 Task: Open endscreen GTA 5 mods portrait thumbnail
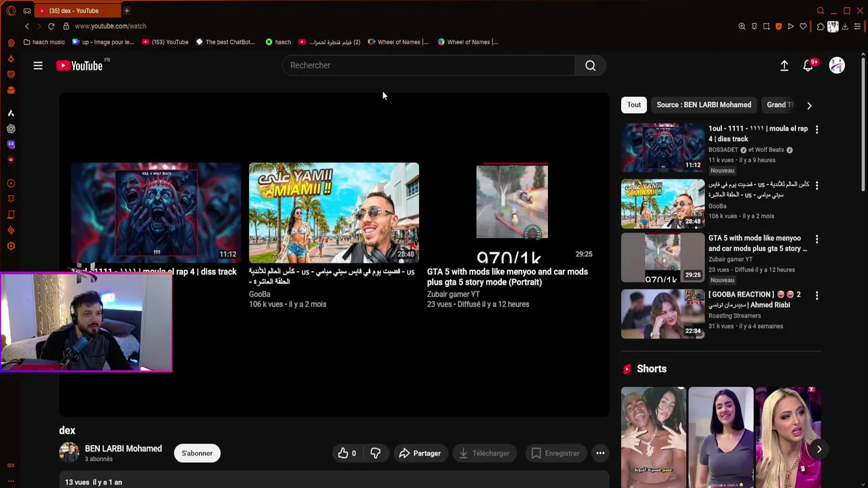(512, 213)
